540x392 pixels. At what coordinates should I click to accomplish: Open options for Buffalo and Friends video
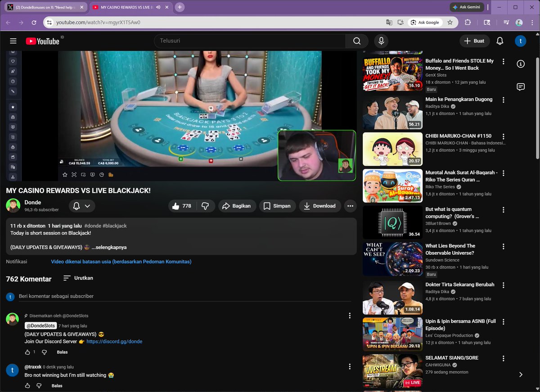(504, 62)
